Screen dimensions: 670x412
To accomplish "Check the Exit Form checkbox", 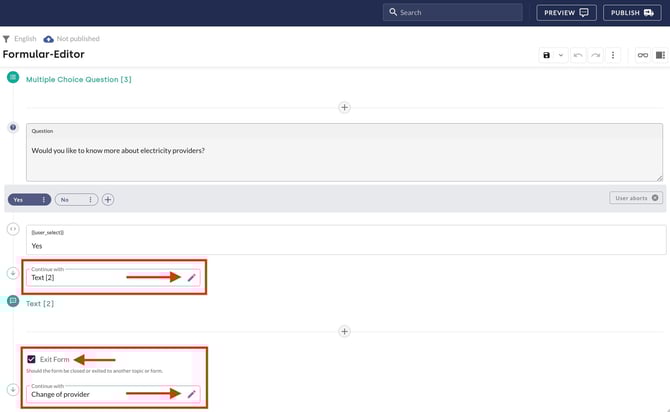I will [x=31, y=359].
